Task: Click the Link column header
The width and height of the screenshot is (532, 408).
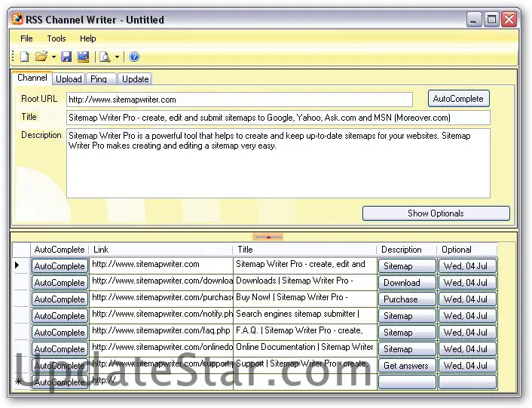Action: [161, 250]
